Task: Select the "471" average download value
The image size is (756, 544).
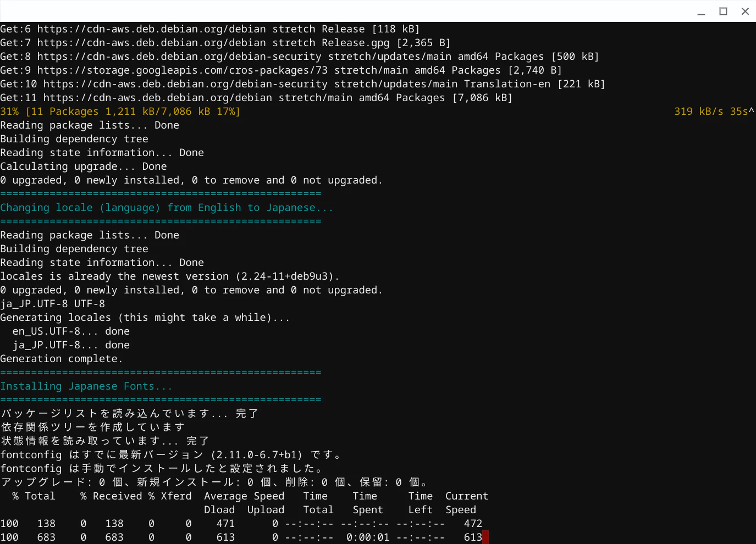Action: 225,524
